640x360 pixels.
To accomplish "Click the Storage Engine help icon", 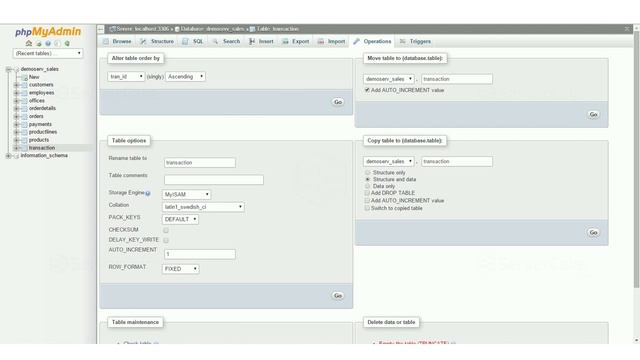I will (x=148, y=193).
